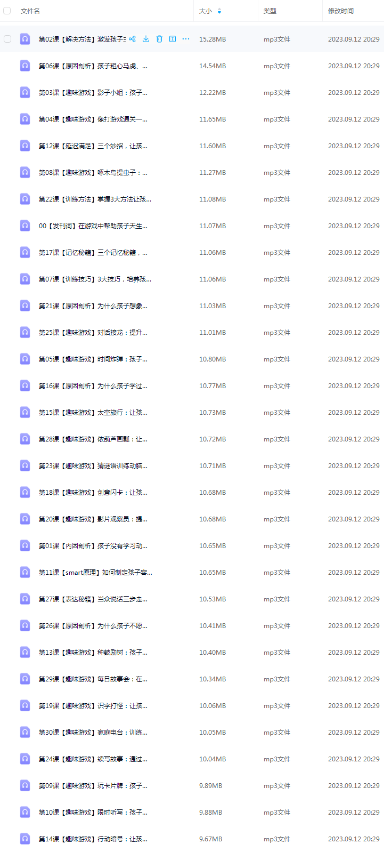This screenshot has height=868, width=384.
Task: Click the mp3 icon of 第14课 file
Action: pos(25,839)
